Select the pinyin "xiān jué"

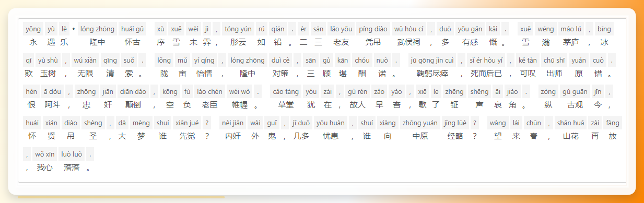pos(186,123)
